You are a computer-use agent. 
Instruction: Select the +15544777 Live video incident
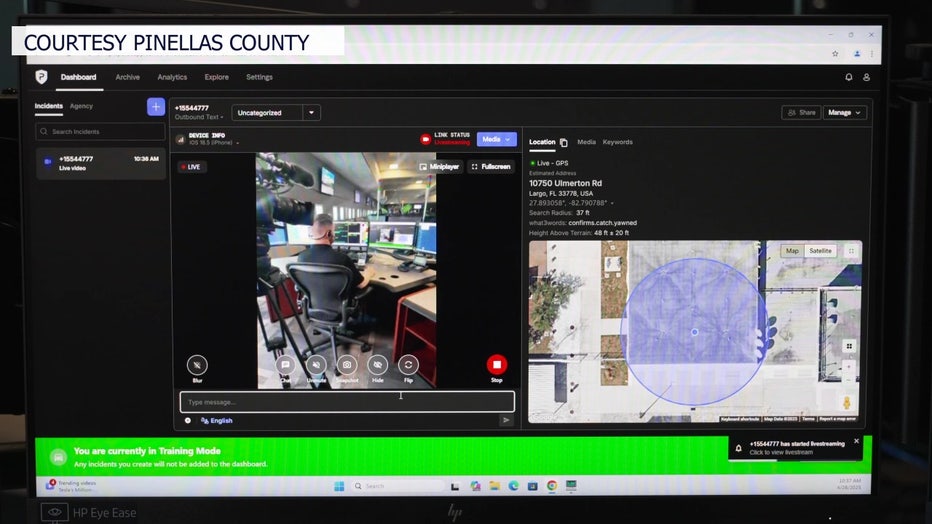tap(100, 163)
